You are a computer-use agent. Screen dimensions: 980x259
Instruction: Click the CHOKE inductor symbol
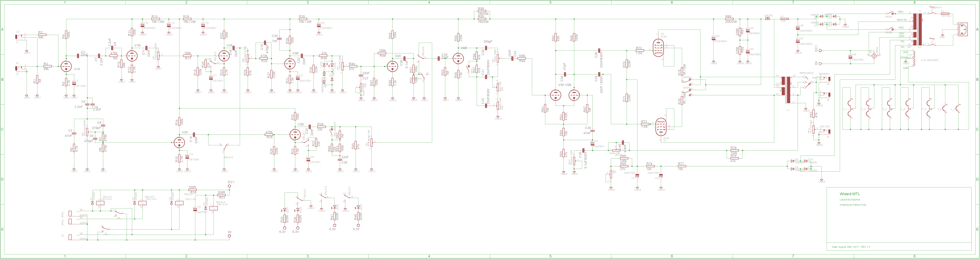click(x=768, y=19)
